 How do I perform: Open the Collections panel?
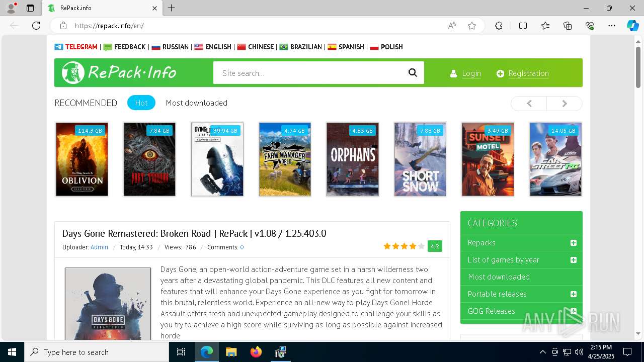coord(568,26)
